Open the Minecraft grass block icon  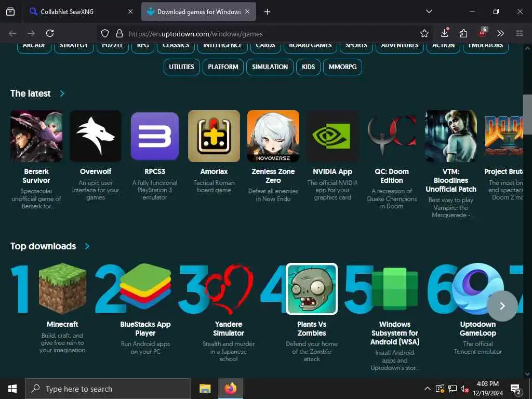tap(62, 289)
